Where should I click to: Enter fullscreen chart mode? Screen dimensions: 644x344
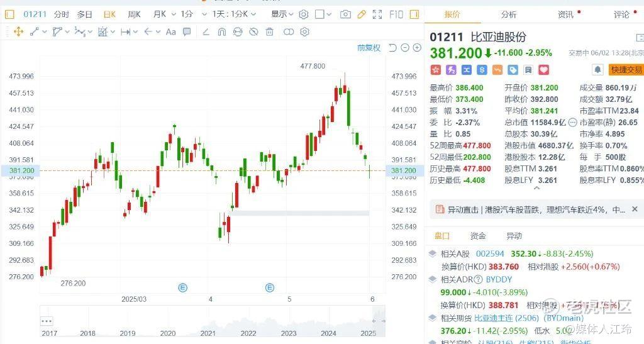(377, 14)
